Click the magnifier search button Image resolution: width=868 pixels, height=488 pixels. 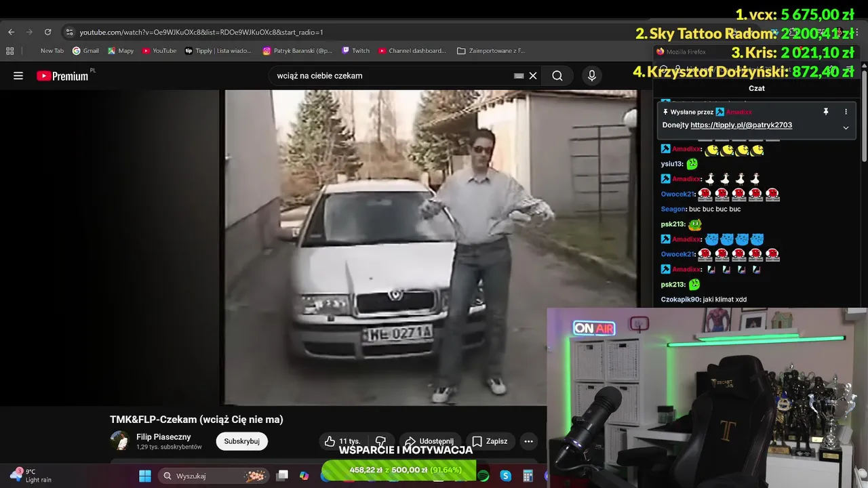pos(557,76)
